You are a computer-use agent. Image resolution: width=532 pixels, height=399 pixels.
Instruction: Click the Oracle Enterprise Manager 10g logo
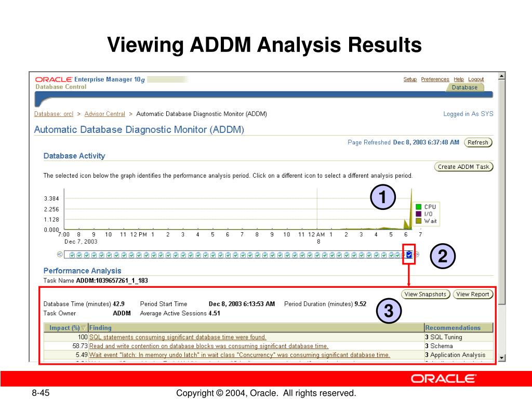90,79
